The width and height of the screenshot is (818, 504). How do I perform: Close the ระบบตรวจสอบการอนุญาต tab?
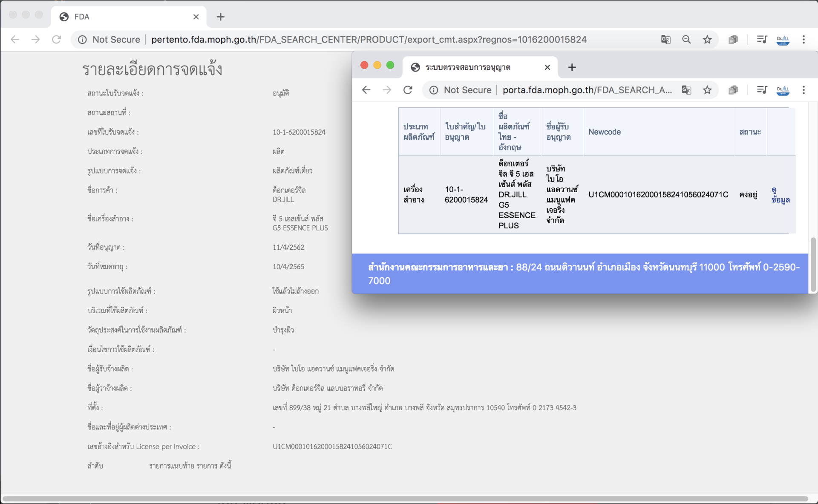point(547,67)
